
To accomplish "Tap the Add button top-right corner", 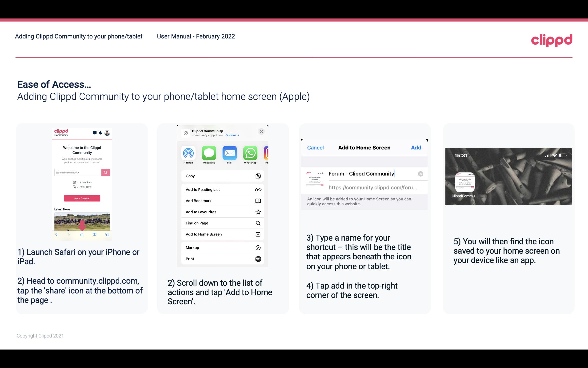I will point(416,148).
